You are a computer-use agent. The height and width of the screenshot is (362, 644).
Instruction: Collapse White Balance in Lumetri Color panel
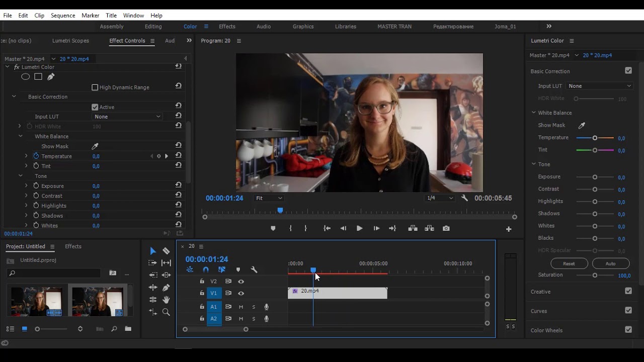[x=534, y=113]
